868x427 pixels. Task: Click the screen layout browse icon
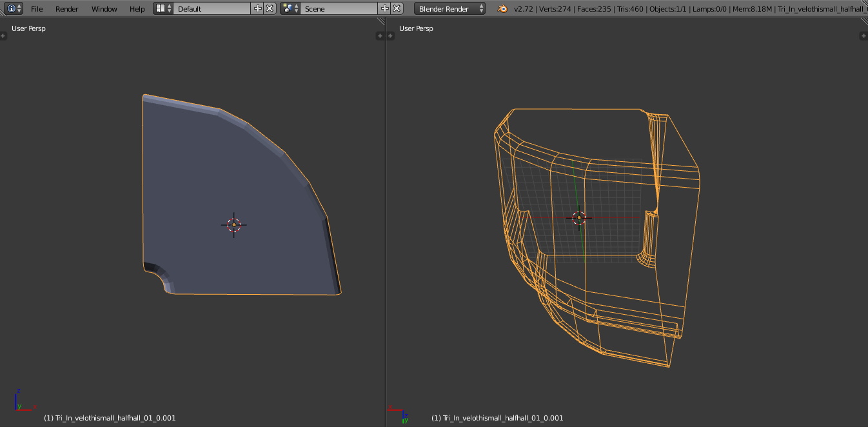163,8
